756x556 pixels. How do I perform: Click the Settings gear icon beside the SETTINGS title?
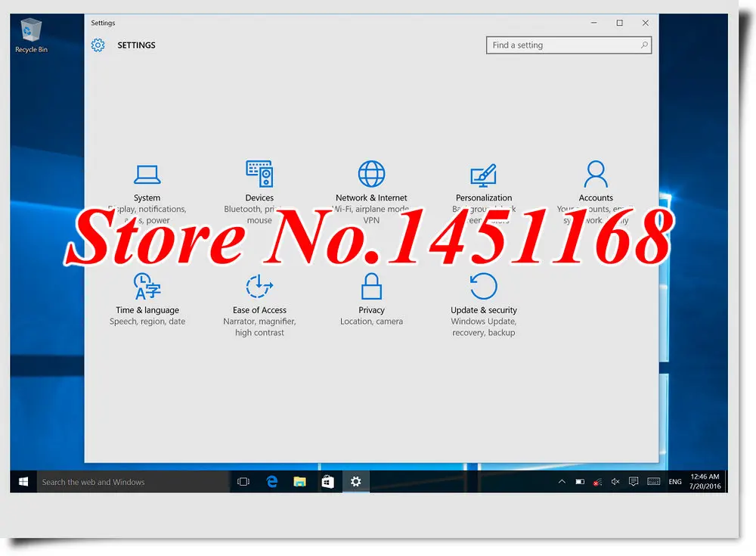click(x=98, y=45)
